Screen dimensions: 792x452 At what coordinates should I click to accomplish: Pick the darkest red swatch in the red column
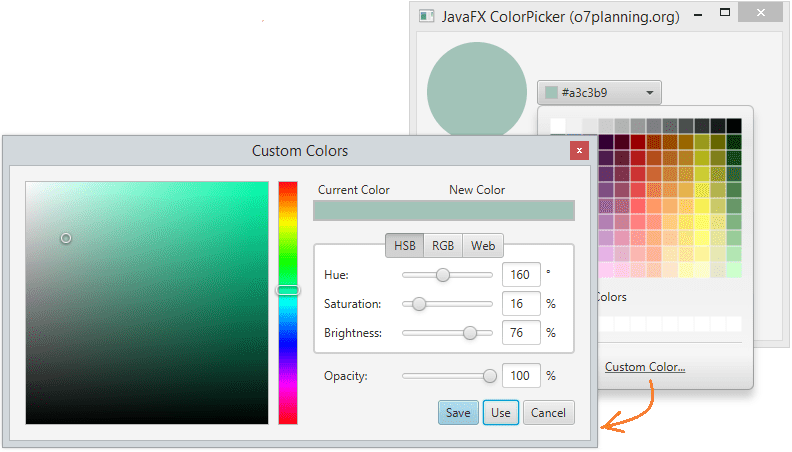tap(637, 142)
